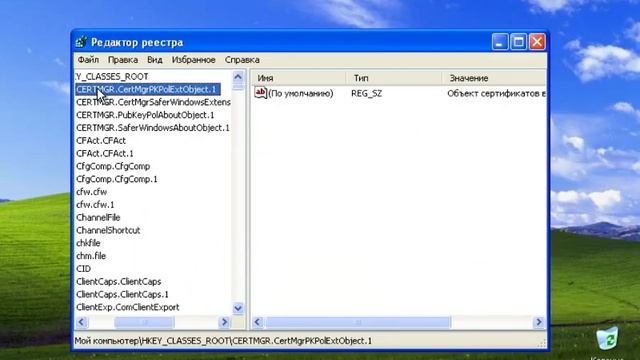
Task: Select the CfgComp.CfgComp.1 key
Action: (x=117, y=179)
